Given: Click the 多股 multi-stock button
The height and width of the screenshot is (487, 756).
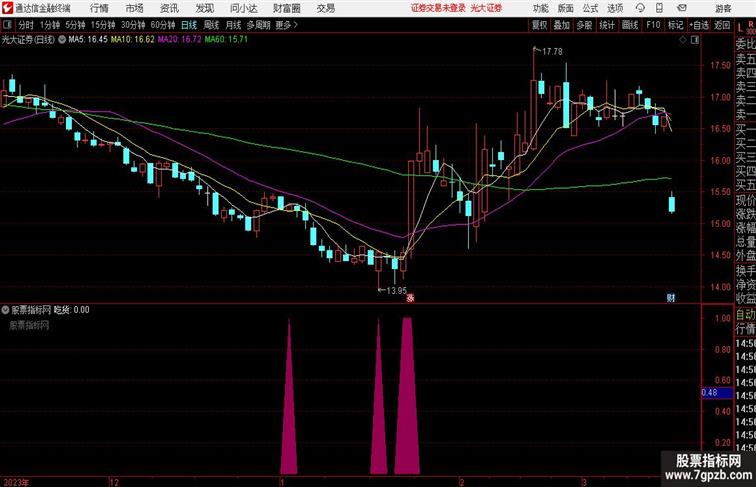Looking at the screenshot, I should [584, 25].
